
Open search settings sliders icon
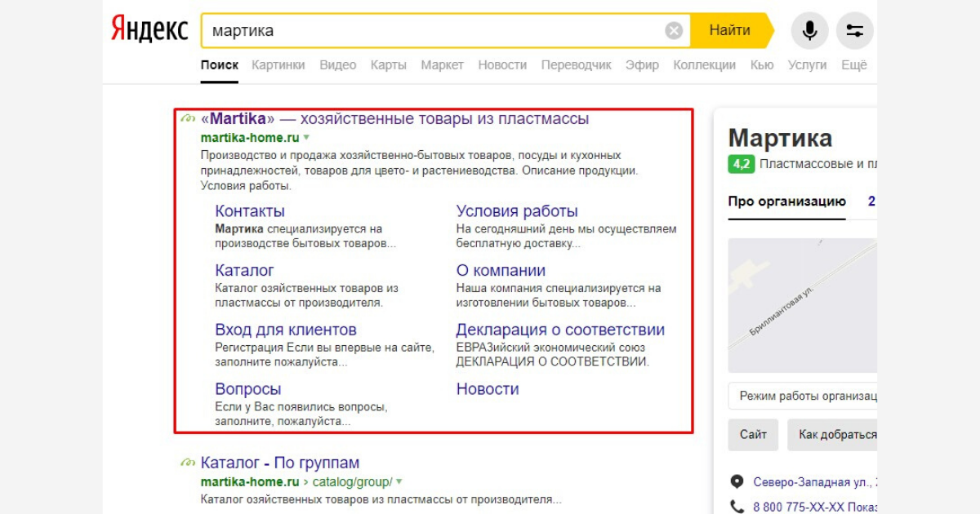point(855,31)
